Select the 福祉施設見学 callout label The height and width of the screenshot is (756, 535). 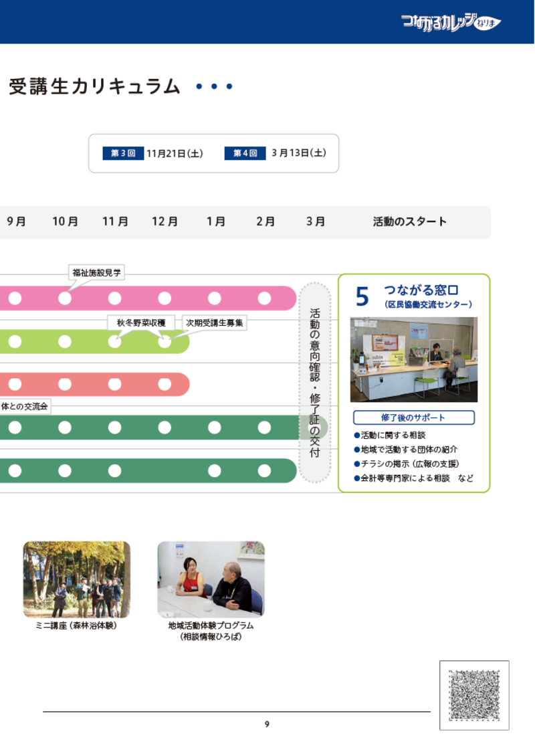pos(98,272)
